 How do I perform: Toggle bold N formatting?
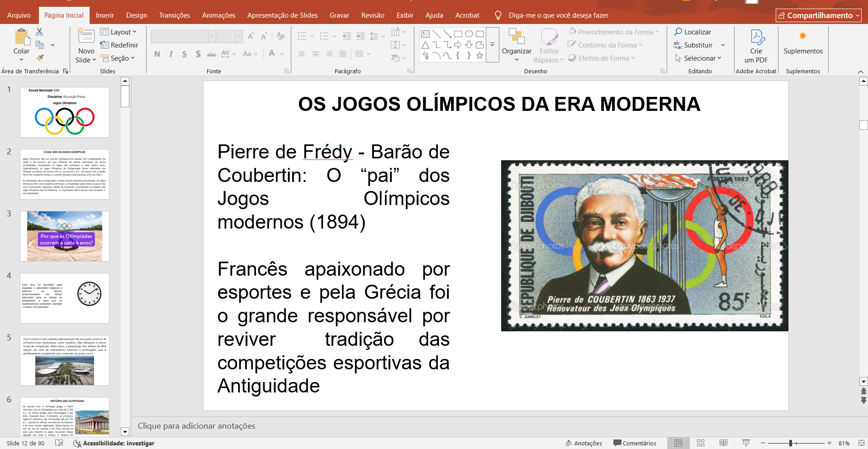(x=157, y=54)
